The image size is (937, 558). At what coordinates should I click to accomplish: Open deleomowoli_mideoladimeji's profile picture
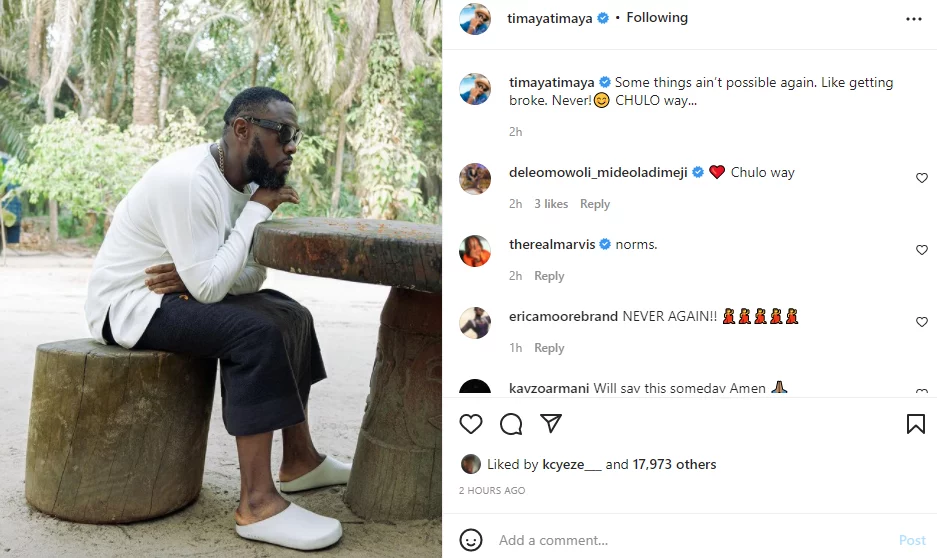point(475,179)
